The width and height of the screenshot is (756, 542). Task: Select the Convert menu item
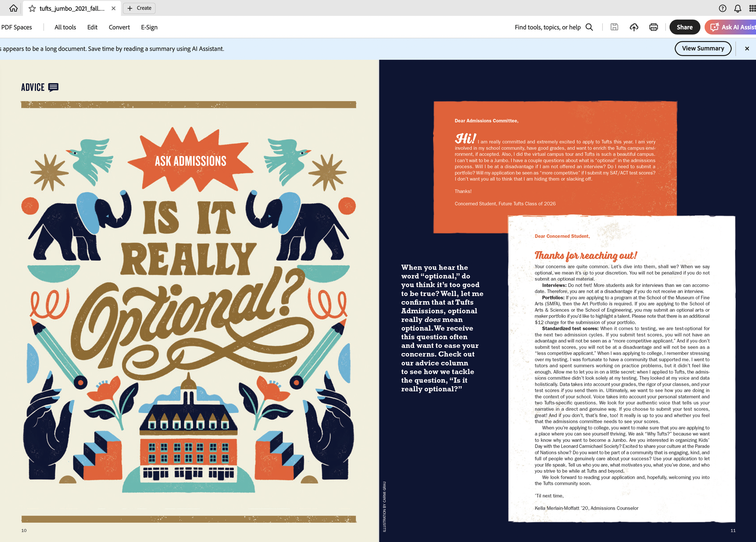tap(119, 27)
